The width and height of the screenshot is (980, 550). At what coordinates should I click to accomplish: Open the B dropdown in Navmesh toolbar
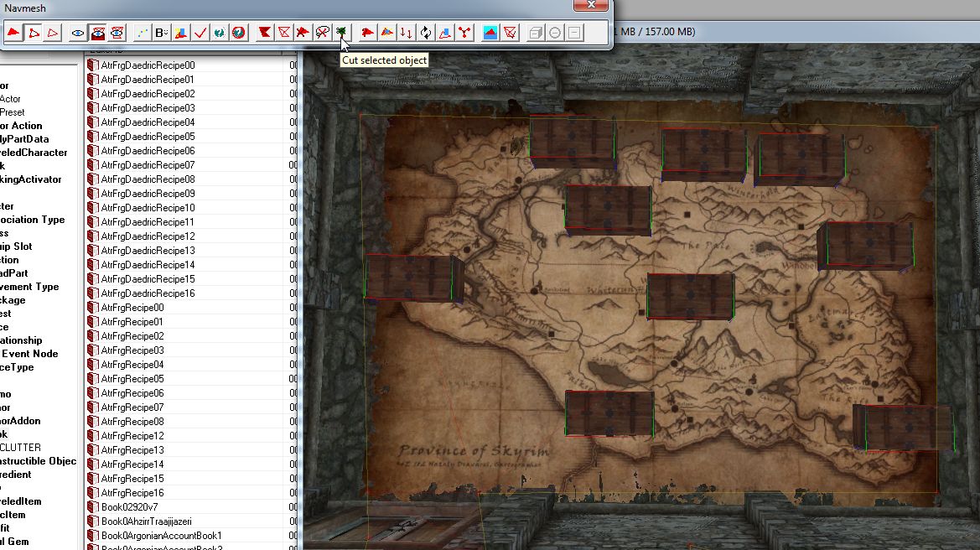coord(162,33)
